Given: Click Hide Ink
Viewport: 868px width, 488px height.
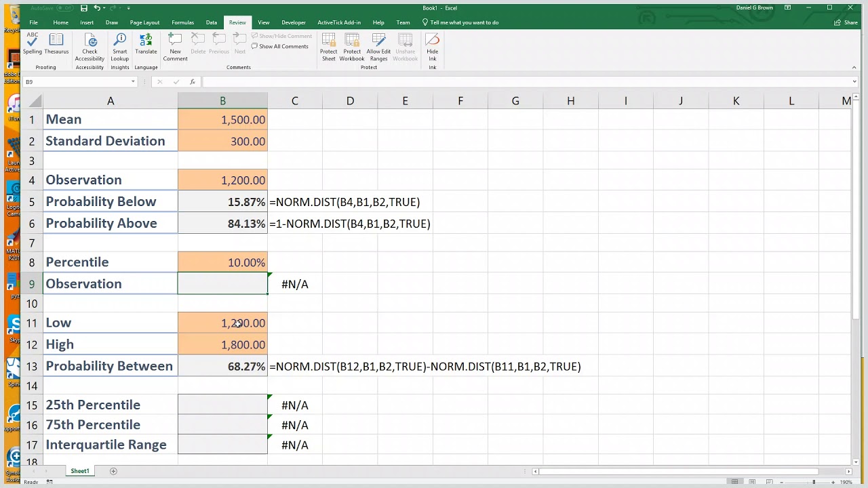Looking at the screenshot, I should click(433, 47).
